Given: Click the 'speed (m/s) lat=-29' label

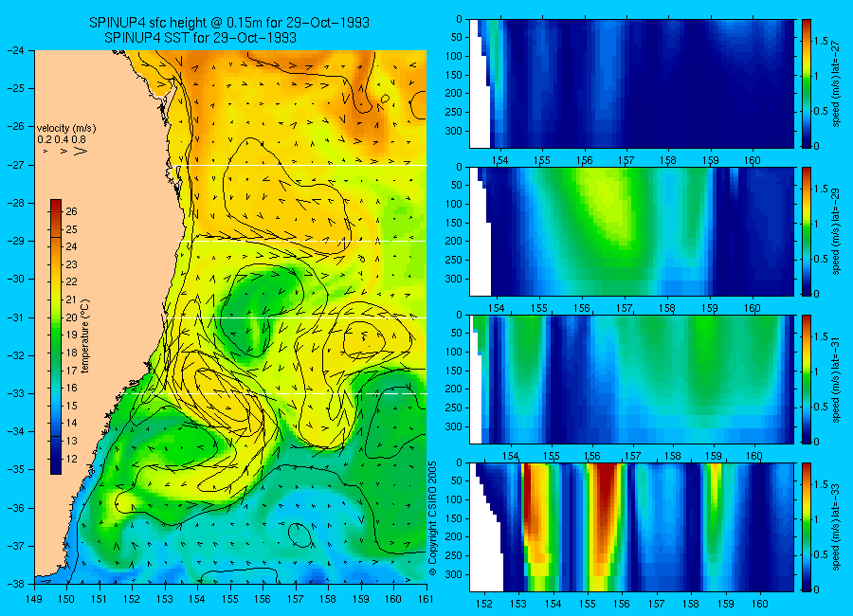Looking at the screenshot, I should coord(837,232).
